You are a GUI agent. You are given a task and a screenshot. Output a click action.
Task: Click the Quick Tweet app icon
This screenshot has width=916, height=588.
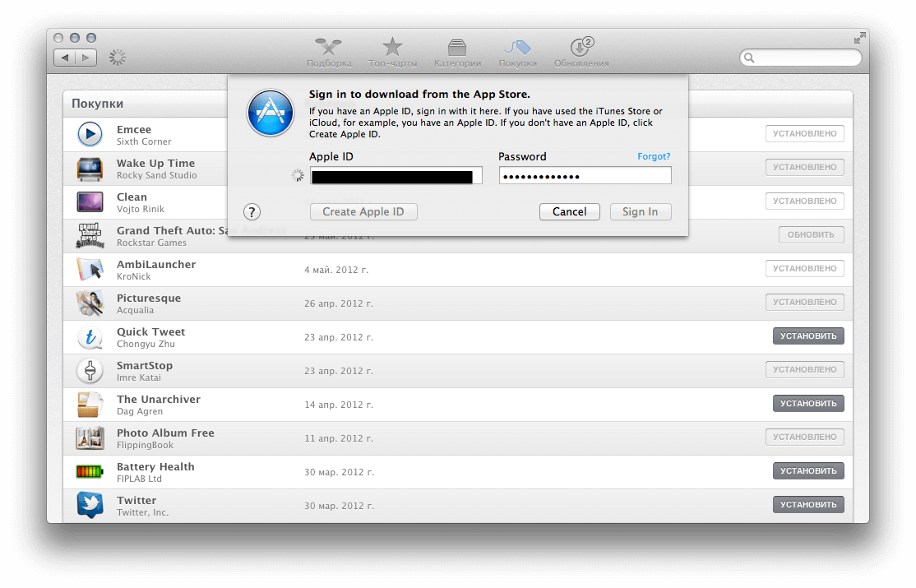click(x=90, y=337)
